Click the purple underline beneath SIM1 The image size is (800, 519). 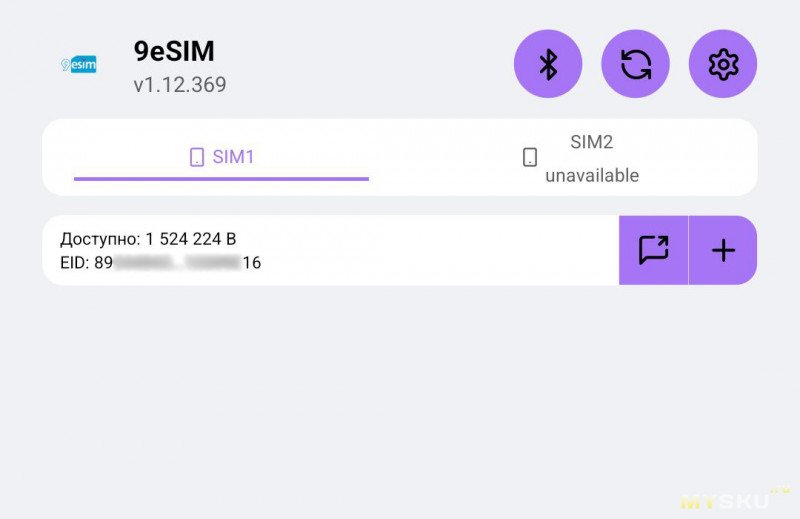(221, 179)
